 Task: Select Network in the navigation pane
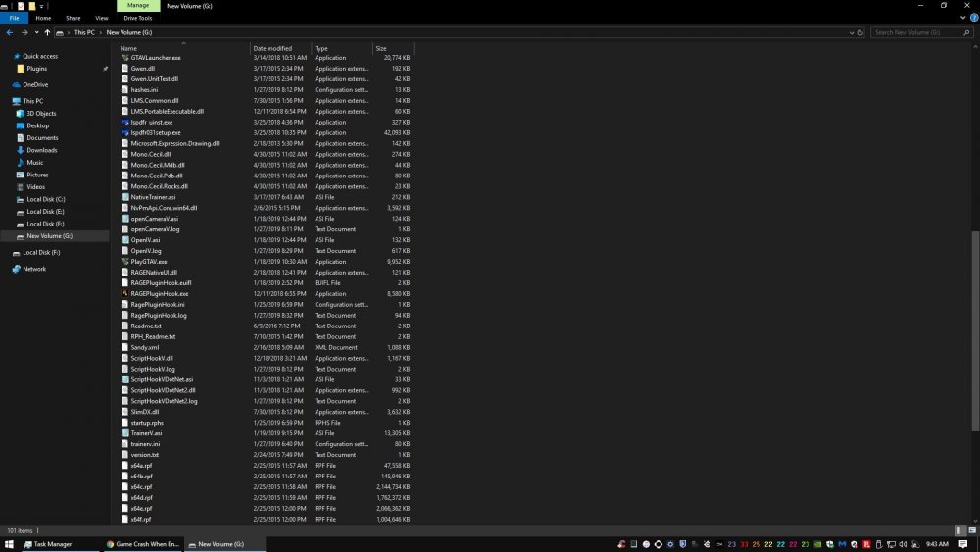[33, 269]
